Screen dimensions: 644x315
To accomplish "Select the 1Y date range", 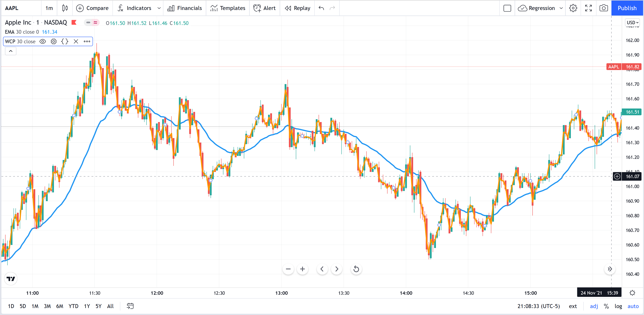I will (87, 306).
